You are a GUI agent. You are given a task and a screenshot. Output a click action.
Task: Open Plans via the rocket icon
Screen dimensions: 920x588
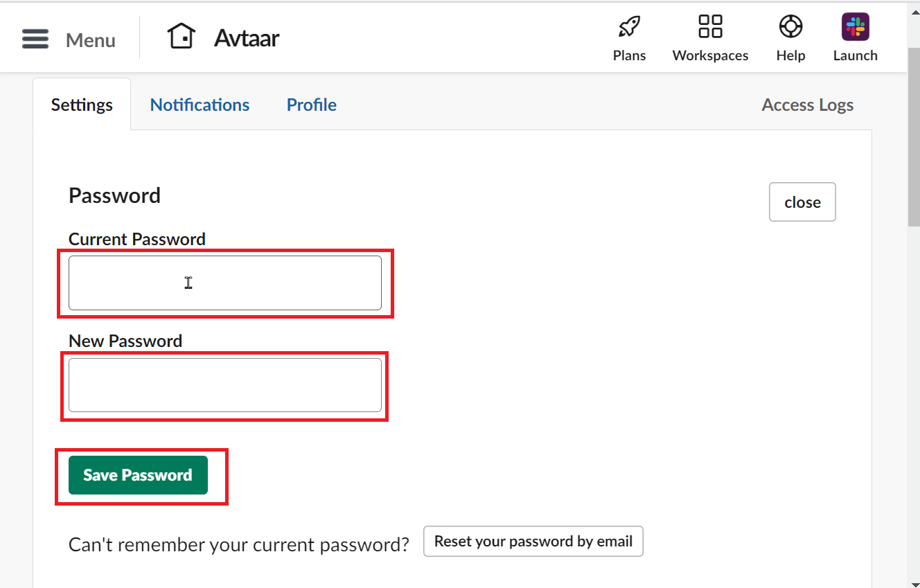[x=629, y=28]
